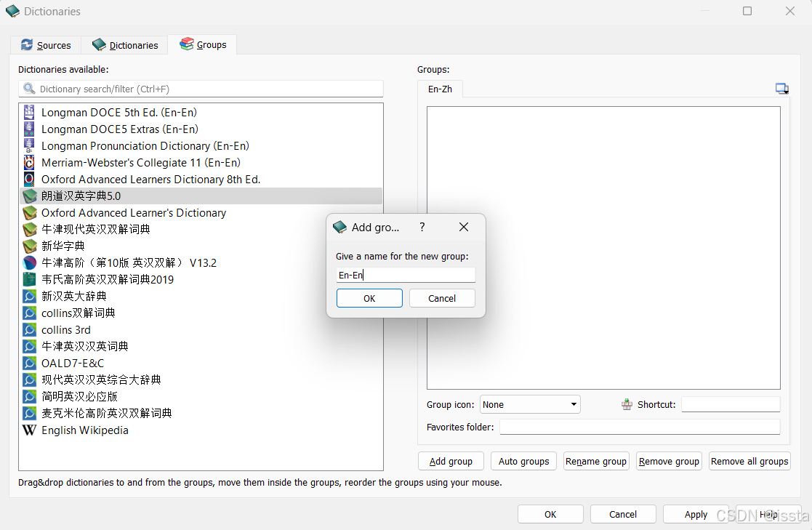Click the Rename group button

pyautogui.click(x=596, y=461)
